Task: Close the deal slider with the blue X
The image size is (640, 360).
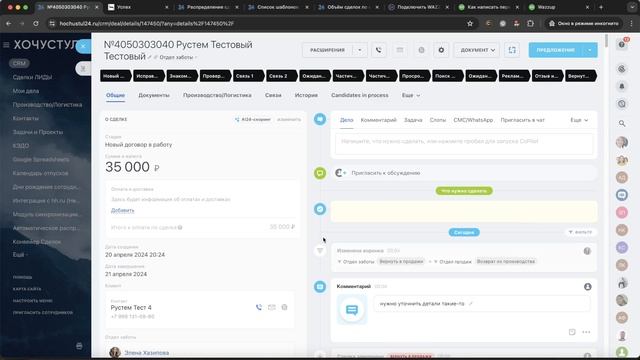Action: [x=83, y=47]
